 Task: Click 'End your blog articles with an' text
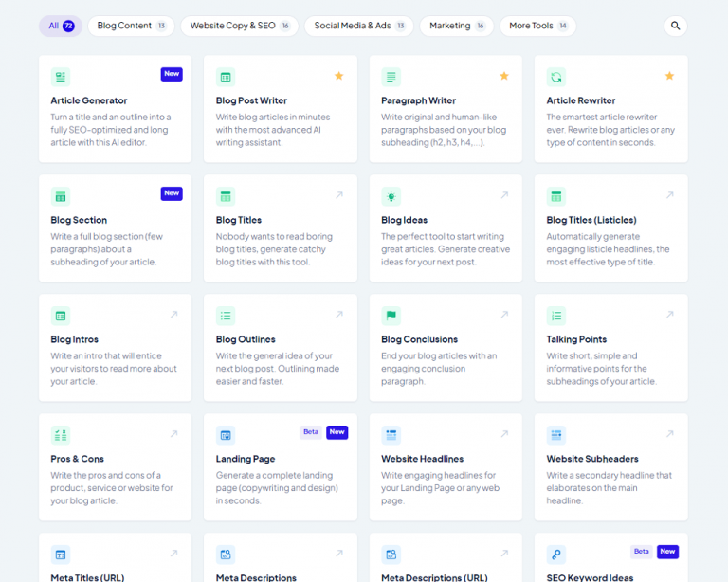tap(439, 356)
